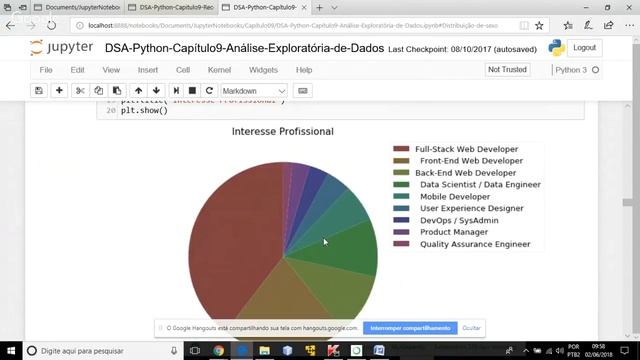Image resolution: width=640 pixels, height=360 pixels.
Task: Click User Experience Designer legend label
Action: pyautogui.click(x=472, y=209)
